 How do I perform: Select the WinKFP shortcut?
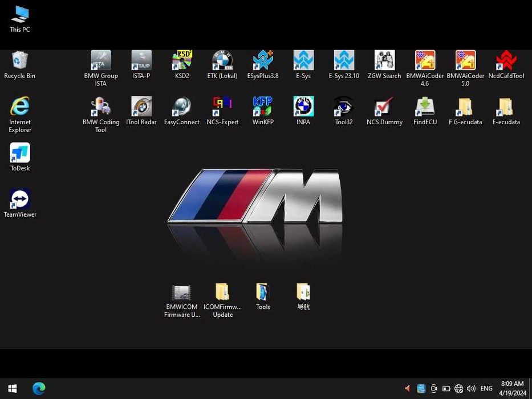point(263,107)
